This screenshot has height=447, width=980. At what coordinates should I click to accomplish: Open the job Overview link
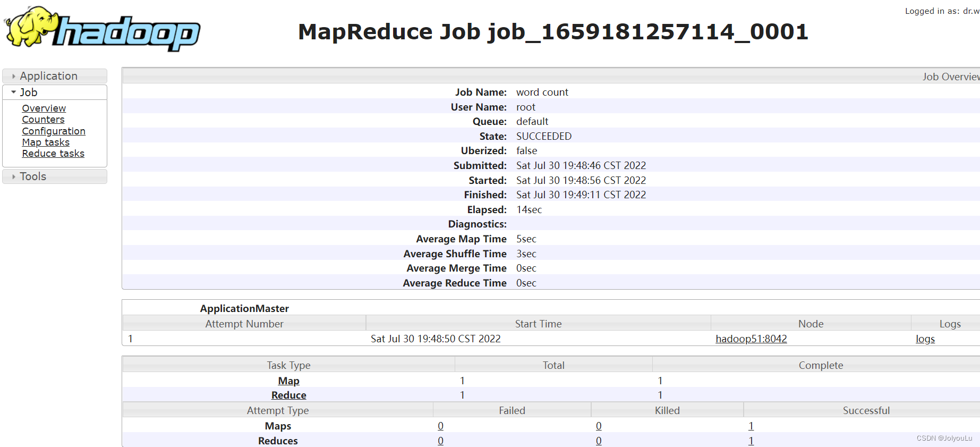pos(44,108)
